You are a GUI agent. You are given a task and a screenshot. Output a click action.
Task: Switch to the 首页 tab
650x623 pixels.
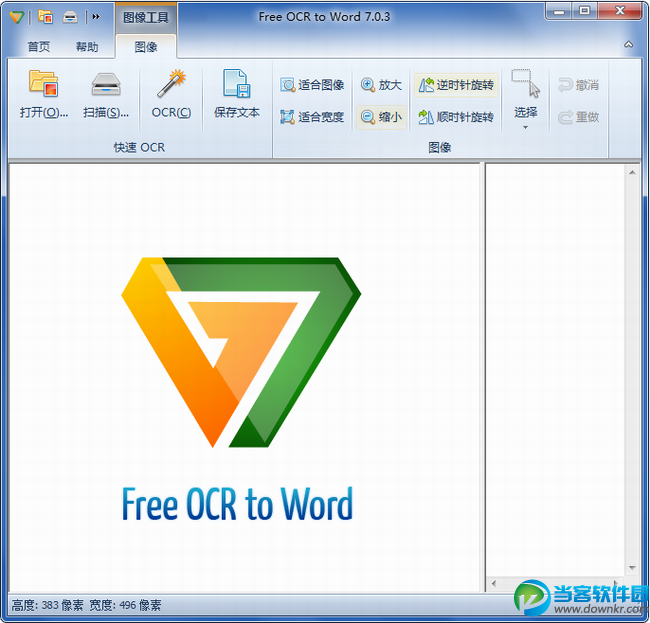pos(39,47)
